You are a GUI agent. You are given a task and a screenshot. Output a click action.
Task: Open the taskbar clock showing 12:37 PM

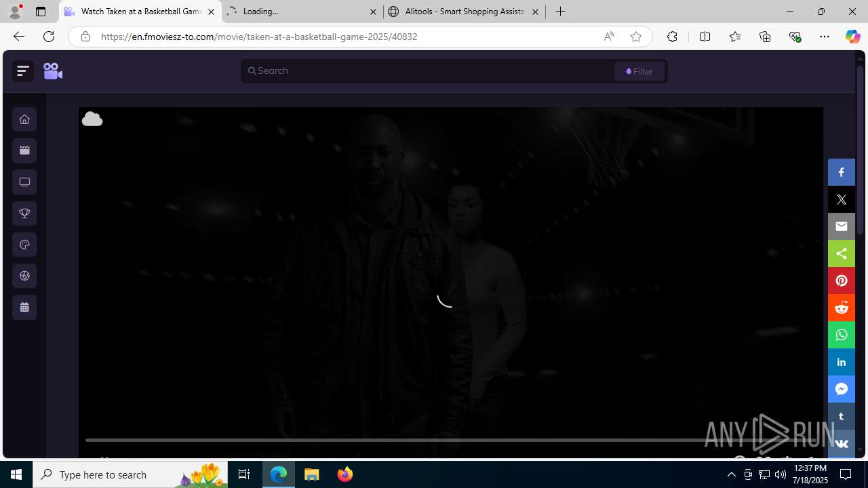tap(810, 474)
